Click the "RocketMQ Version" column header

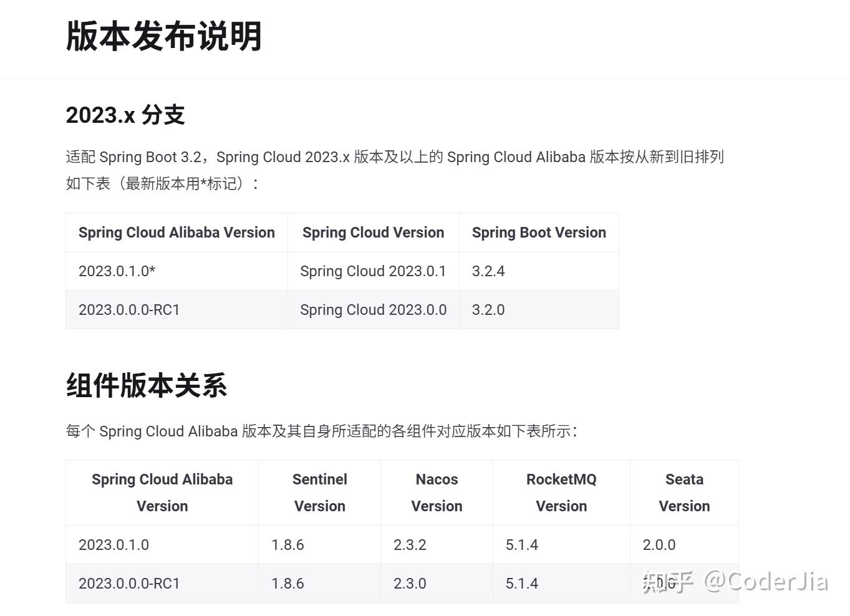coord(561,493)
